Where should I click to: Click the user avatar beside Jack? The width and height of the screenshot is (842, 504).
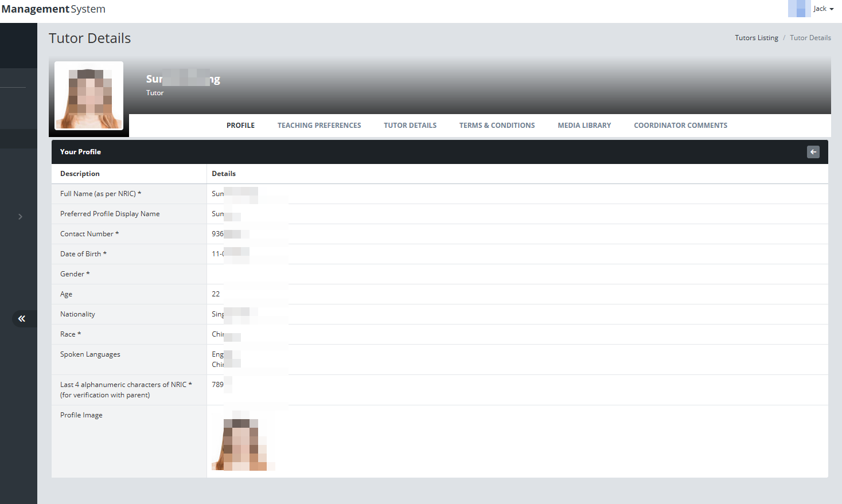[798, 9]
